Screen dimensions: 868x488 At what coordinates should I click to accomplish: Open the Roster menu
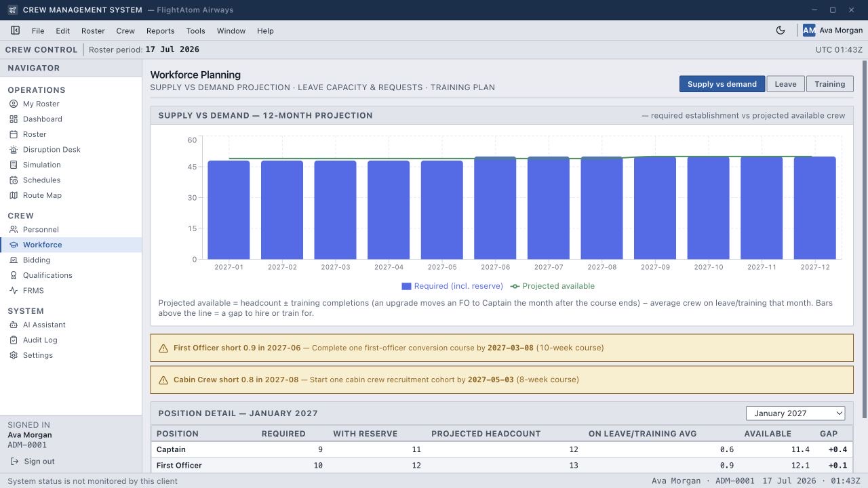pos(93,30)
